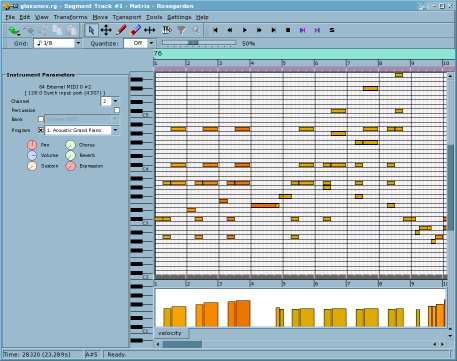Pick the red pencil draw tool

pyautogui.click(x=121, y=30)
